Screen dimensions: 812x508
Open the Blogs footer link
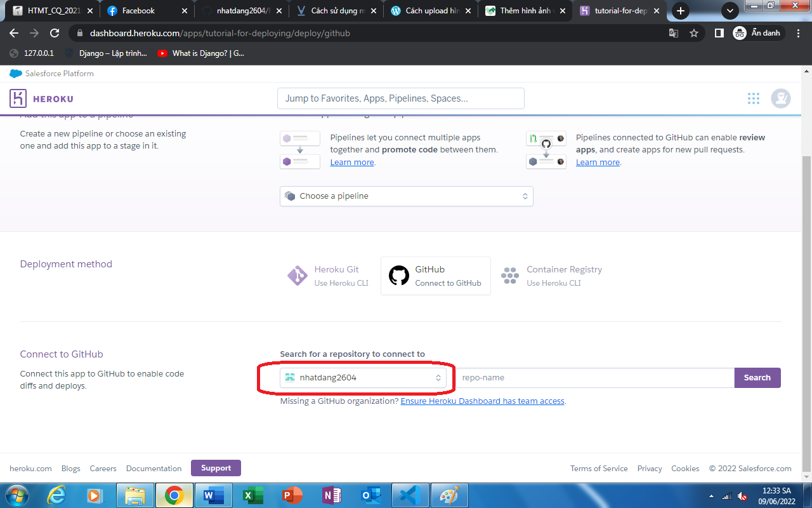pyautogui.click(x=71, y=469)
